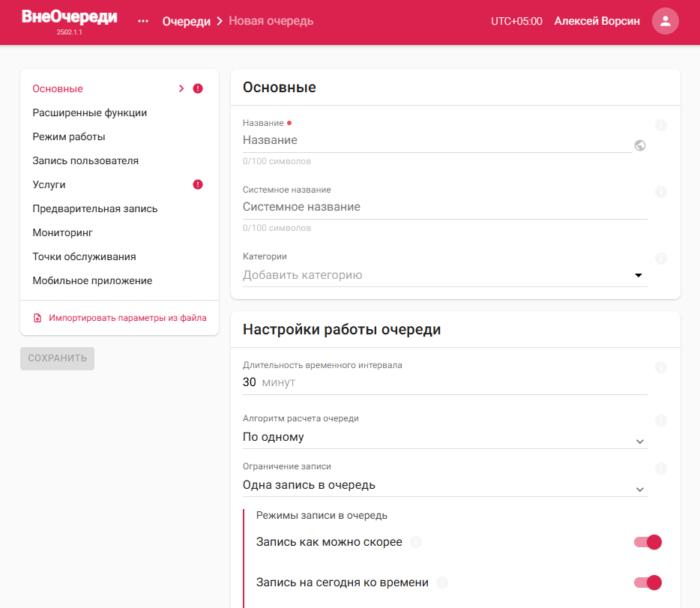
Task: Click the Режимы записи в очередь heading
Action: point(322,515)
